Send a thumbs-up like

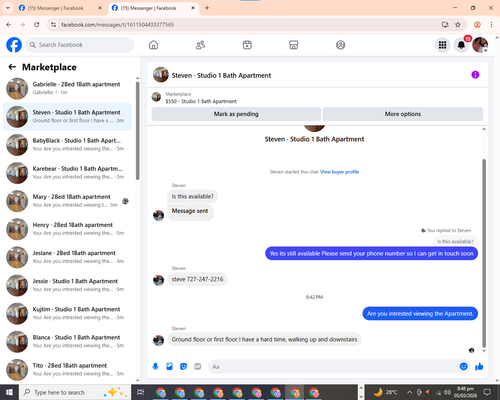coord(479,367)
